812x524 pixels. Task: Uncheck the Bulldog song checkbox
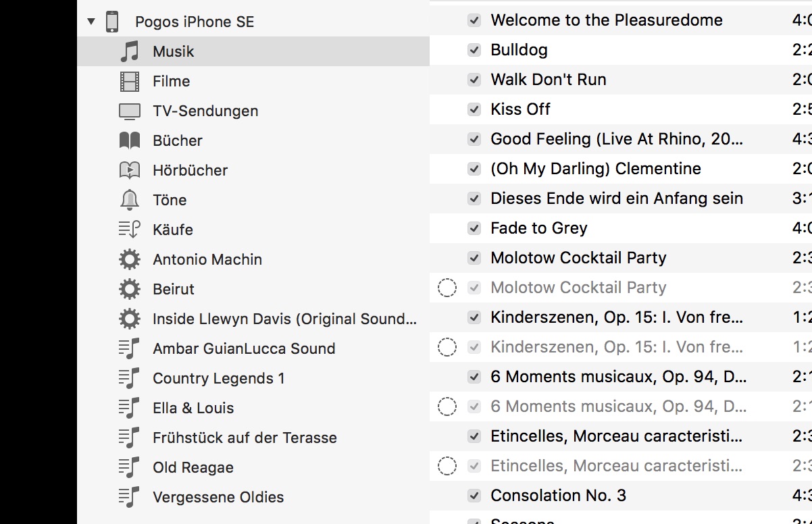coord(474,50)
